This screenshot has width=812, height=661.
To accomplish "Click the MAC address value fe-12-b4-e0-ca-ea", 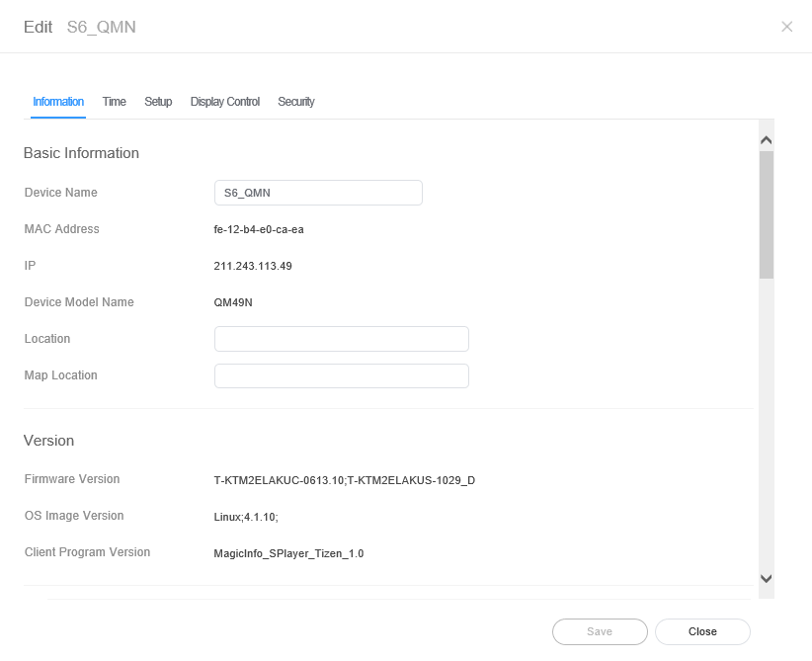I will point(259,229).
